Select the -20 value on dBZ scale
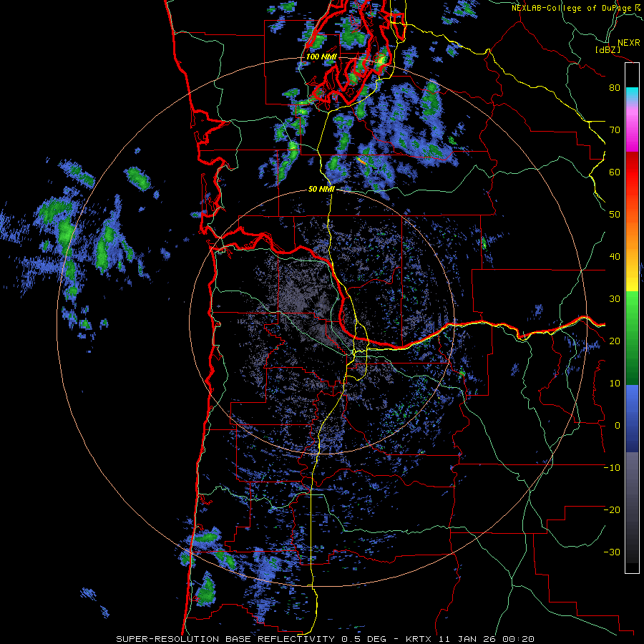The height and width of the screenshot is (644, 644). pyautogui.click(x=612, y=510)
